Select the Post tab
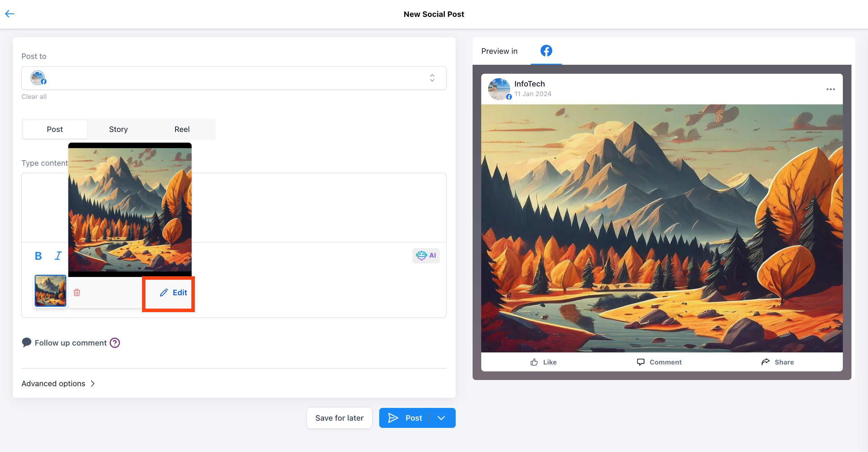 (x=54, y=129)
